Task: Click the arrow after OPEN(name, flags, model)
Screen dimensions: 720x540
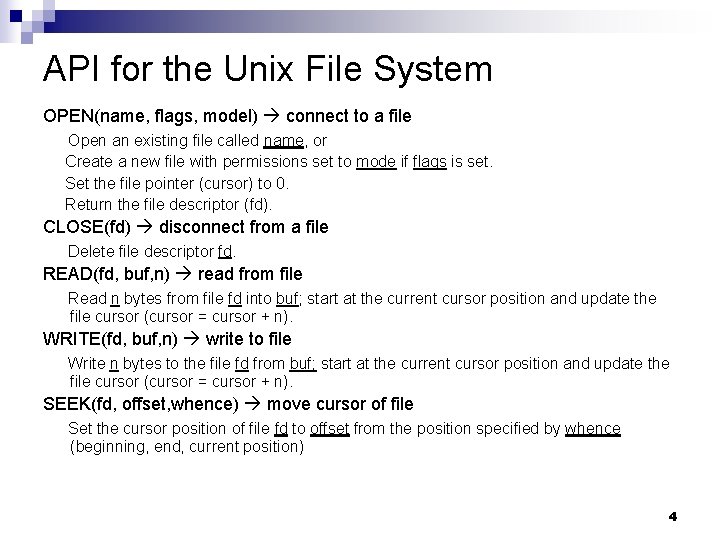Action: coord(272,115)
